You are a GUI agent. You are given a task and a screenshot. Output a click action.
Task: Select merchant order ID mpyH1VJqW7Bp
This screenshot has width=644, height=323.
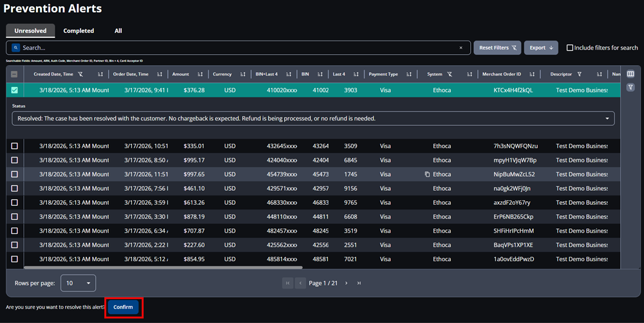[515, 160]
